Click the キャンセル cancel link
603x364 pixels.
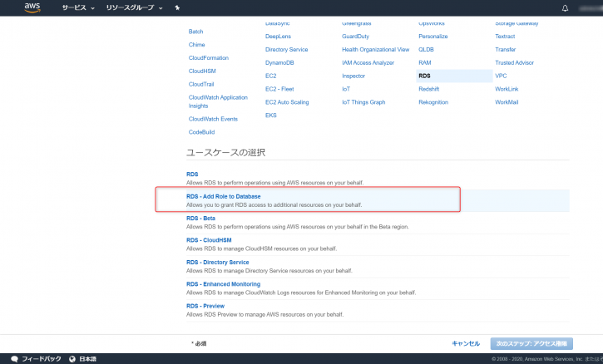click(x=466, y=343)
